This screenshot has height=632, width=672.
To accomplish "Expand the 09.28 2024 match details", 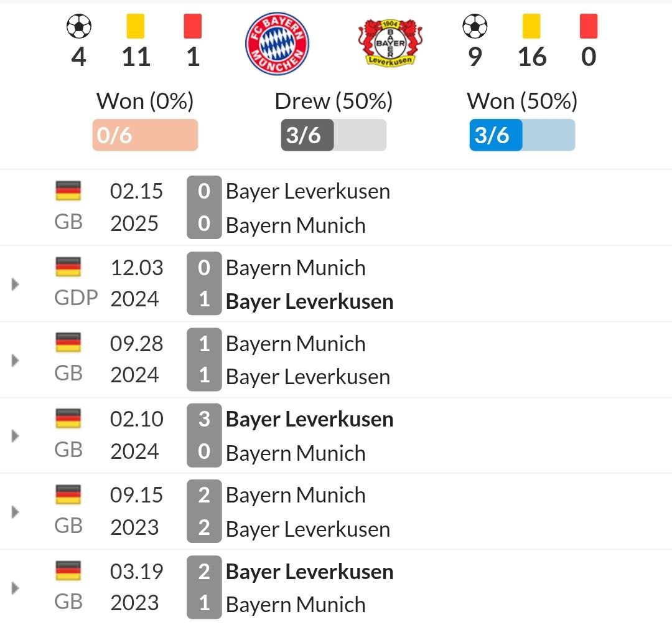I will click(16, 361).
